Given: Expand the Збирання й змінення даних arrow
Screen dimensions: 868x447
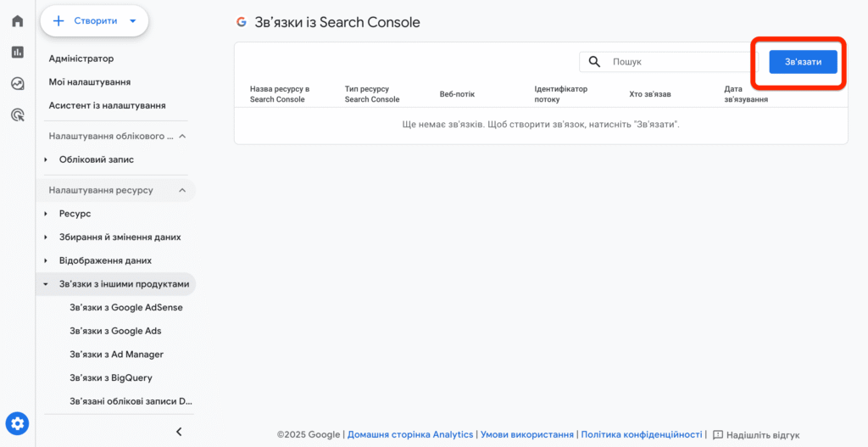Looking at the screenshot, I should coord(46,237).
